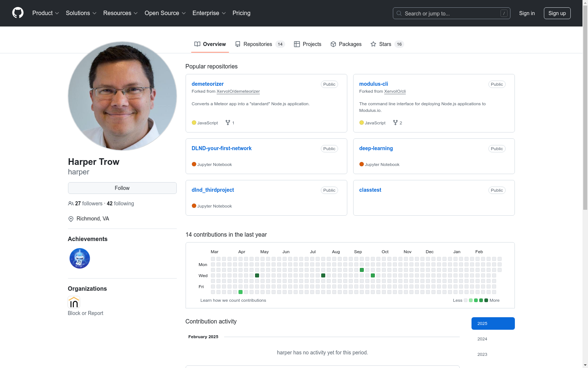Click the dark green contribution cell in May
The width and height of the screenshot is (588, 368).
tap(257, 276)
